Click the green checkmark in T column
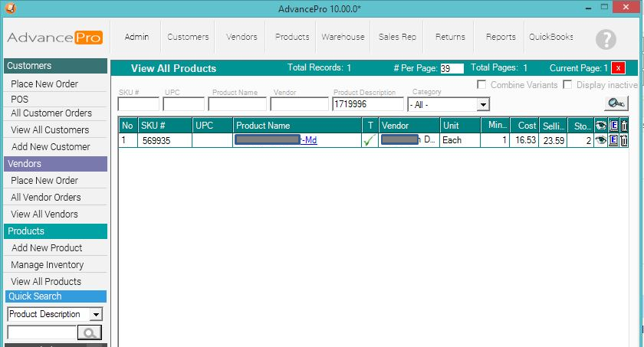 click(x=370, y=140)
